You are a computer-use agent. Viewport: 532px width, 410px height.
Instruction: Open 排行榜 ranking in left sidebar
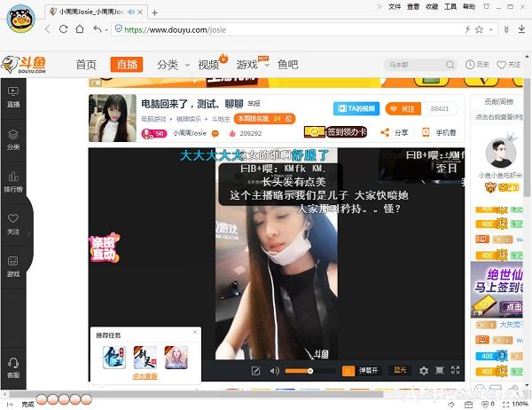coord(13,181)
